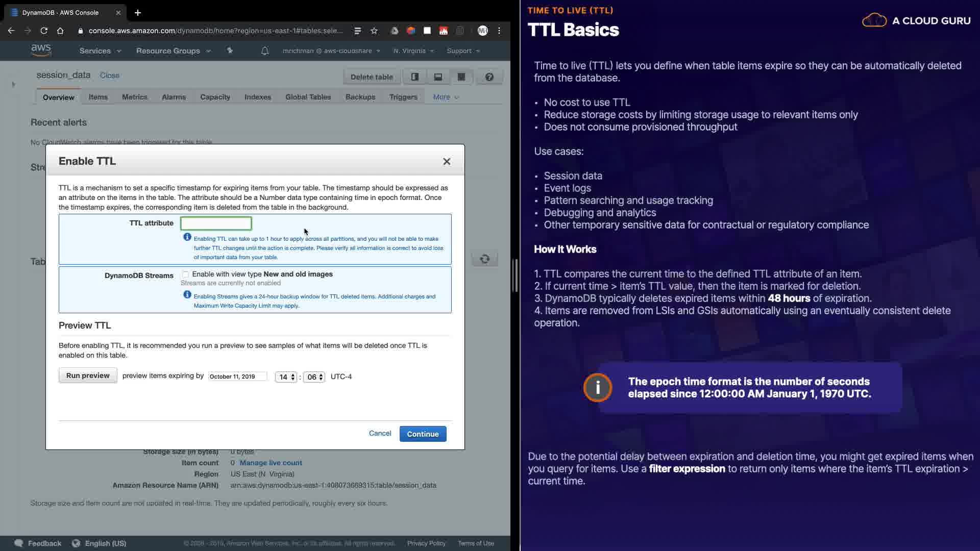Focus the TTL attribute text field
980x551 pixels.
(x=216, y=223)
